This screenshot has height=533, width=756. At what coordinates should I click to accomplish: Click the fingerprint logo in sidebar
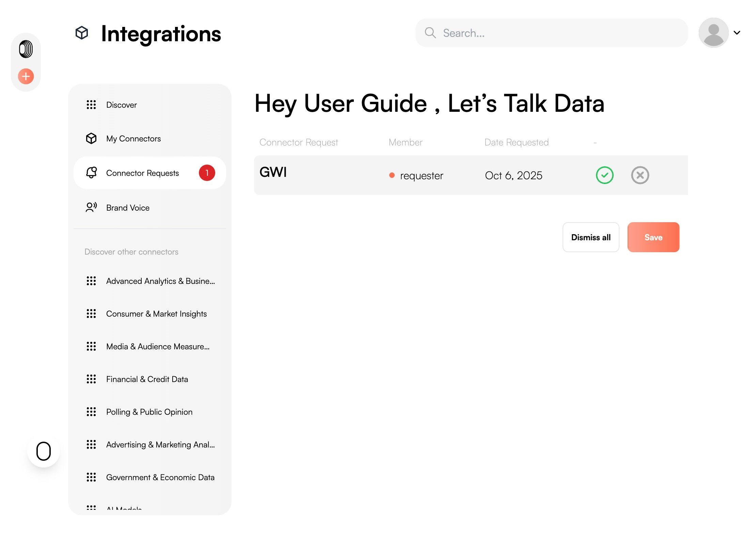[26, 49]
